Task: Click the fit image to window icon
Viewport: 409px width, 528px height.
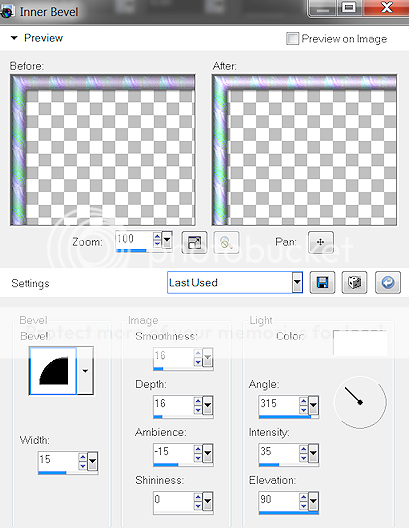Action: coord(194,242)
